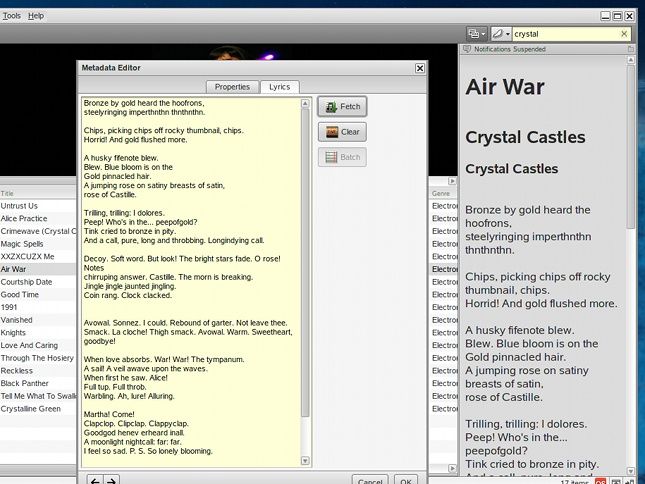The image size is (645, 484).
Task: Click the lyrics pane scroll down arrow
Action: [x=631, y=471]
